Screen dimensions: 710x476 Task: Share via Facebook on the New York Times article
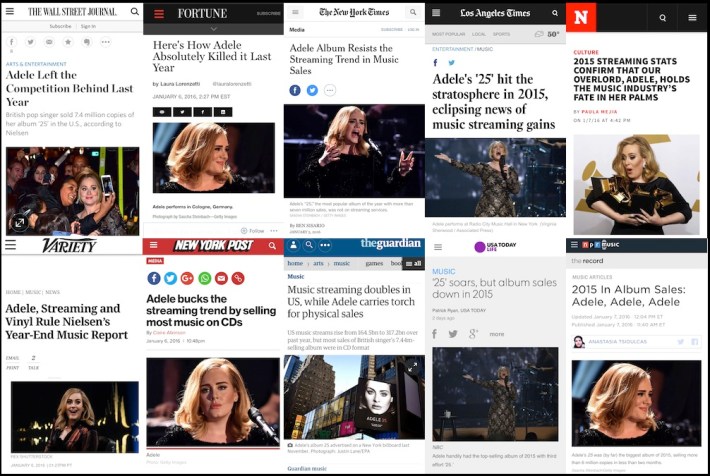(295, 90)
